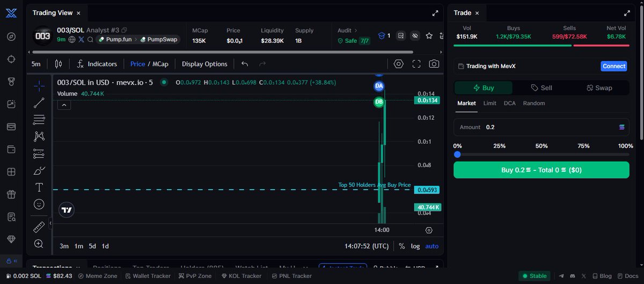Open the compass Discover icon in sidebar
The width and height of the screenshot is (644, 284).
pyautogui.click(x=11, y=37)
